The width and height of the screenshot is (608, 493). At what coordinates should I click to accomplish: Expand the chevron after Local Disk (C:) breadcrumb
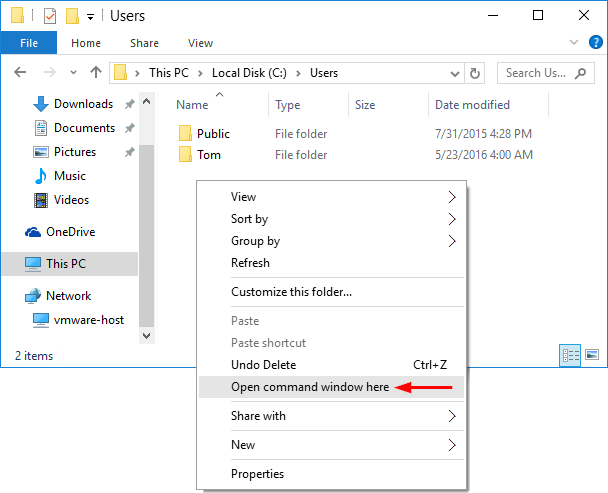(298, 73)
